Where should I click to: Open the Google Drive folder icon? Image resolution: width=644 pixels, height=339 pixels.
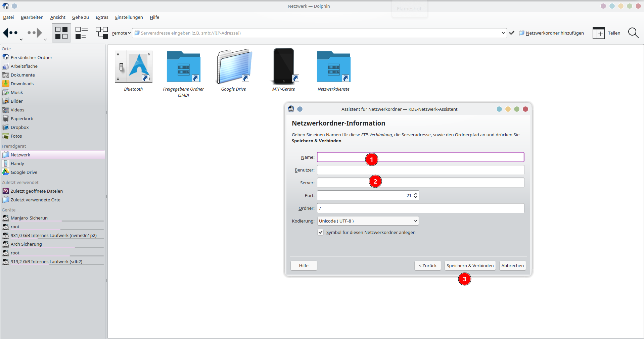234,66
